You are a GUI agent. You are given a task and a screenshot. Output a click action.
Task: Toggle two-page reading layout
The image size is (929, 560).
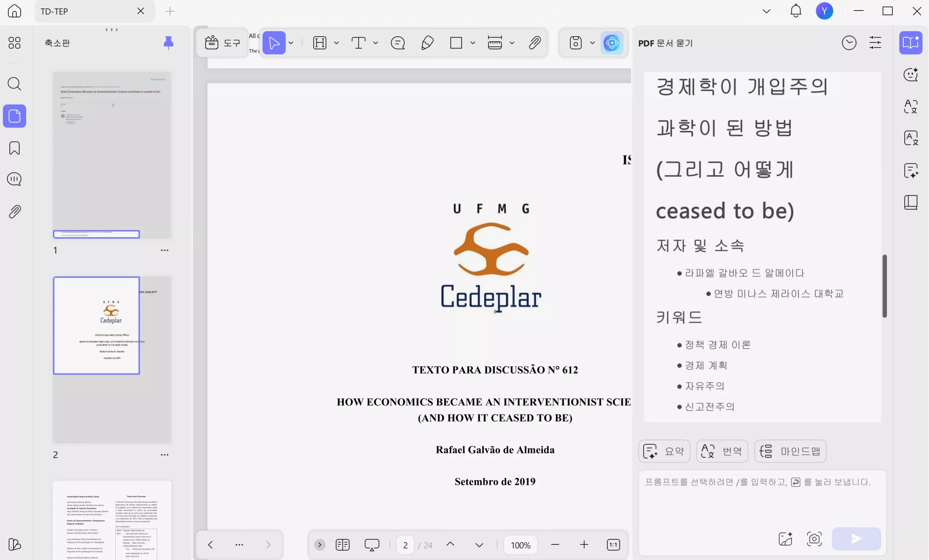pyautogui.click(x=342, y=544)
